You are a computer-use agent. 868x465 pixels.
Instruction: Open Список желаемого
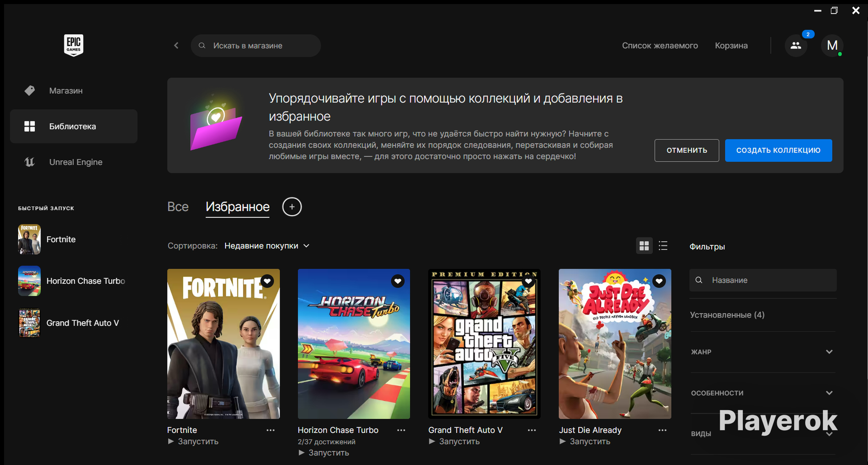click(660, 46)
